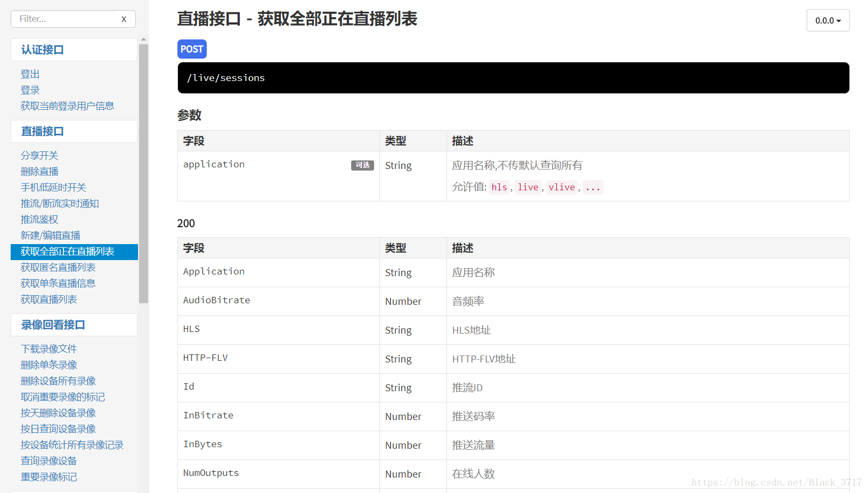Click the 可选 optional badge for application
Screen dimensions: 868x493
tap(362, 165)
